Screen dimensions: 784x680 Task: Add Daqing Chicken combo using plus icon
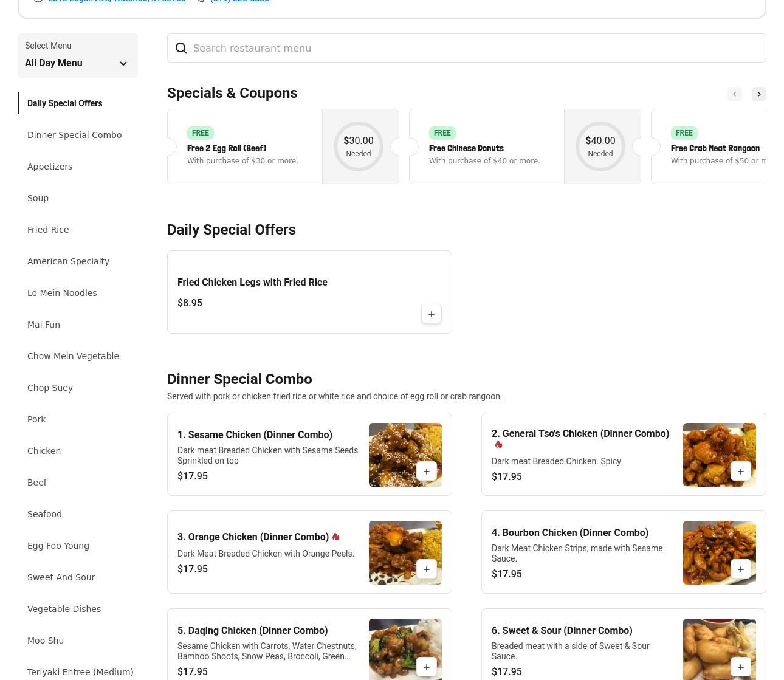426,667
